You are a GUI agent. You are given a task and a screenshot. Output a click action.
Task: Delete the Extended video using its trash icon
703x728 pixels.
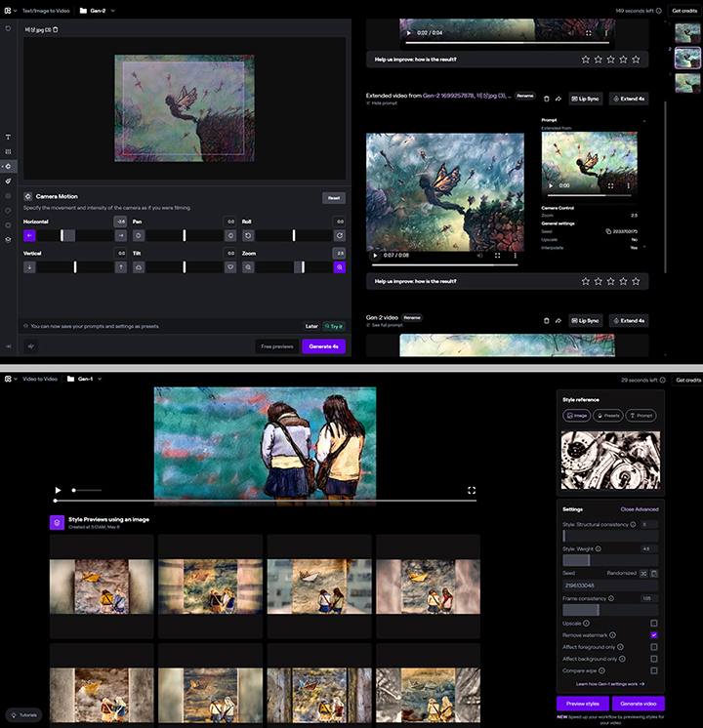click(x=547, y=99)
